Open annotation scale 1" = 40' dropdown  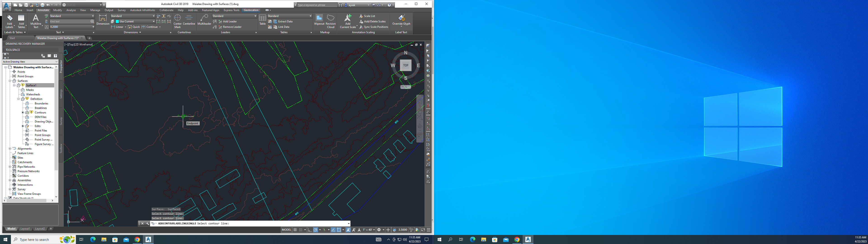pos(369,230)
